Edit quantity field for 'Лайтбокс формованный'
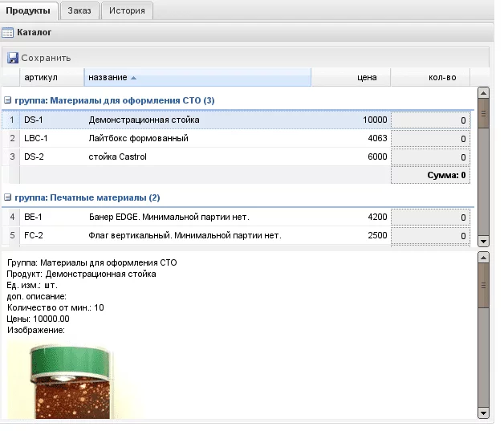 tap(431, 139)
